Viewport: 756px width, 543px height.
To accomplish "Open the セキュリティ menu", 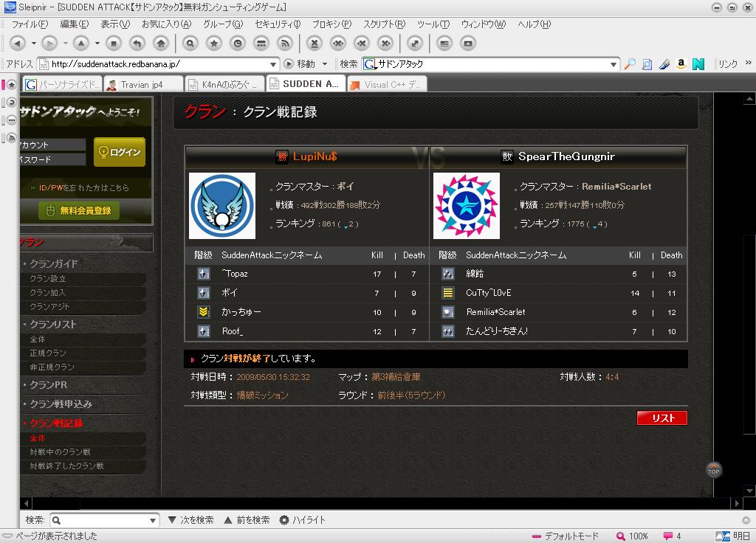I will click(x=278, y=24).
